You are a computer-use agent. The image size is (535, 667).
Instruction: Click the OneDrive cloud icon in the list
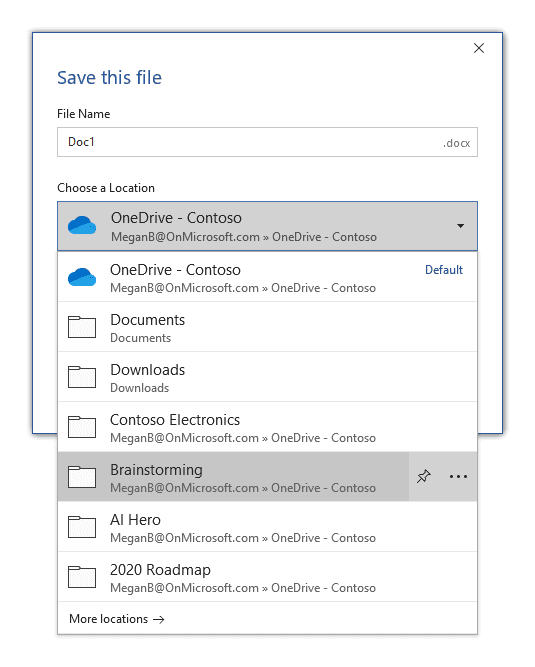(x=82, y=277)
